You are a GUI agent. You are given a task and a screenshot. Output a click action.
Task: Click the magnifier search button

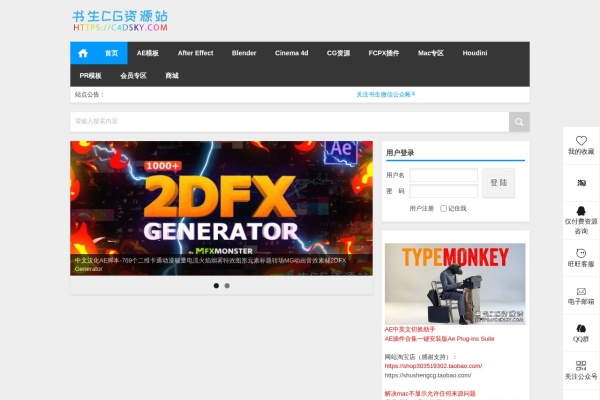click(x=519, y=122)
